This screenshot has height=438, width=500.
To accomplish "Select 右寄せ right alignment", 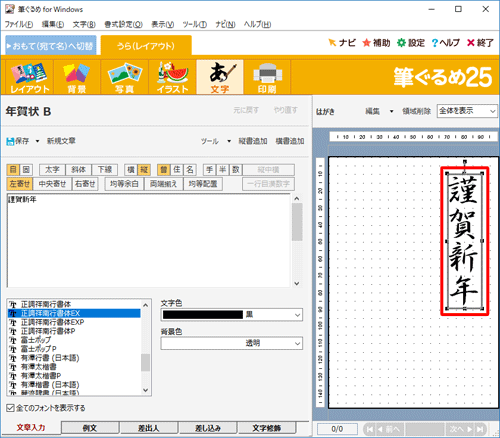I will coord(85,184).
